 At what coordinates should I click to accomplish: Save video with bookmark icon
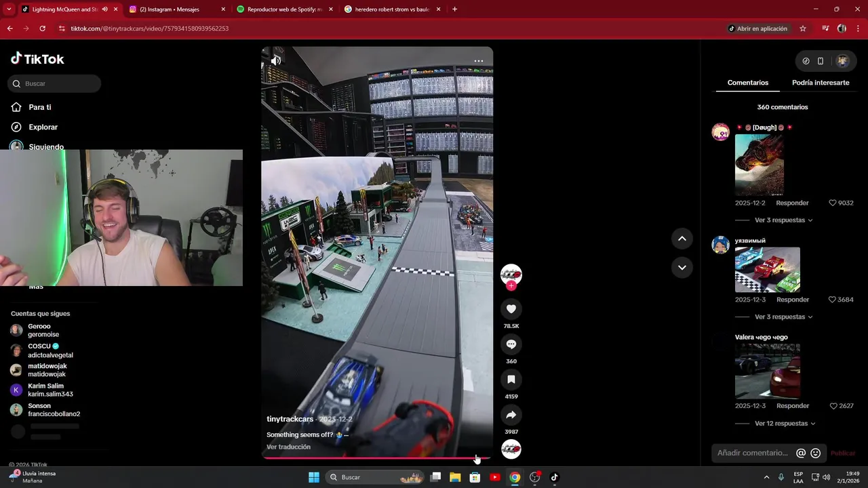(x=511, y=380)
